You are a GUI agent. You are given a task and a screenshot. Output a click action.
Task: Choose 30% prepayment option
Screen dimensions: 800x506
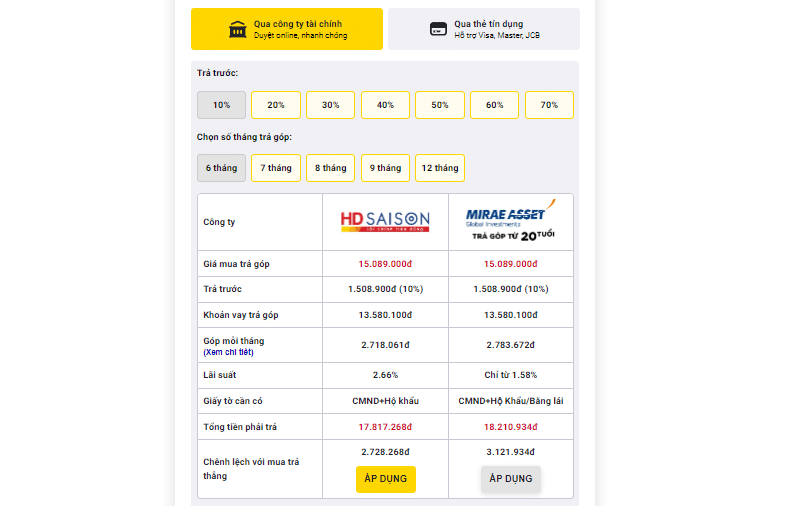(x=331, y=105)
